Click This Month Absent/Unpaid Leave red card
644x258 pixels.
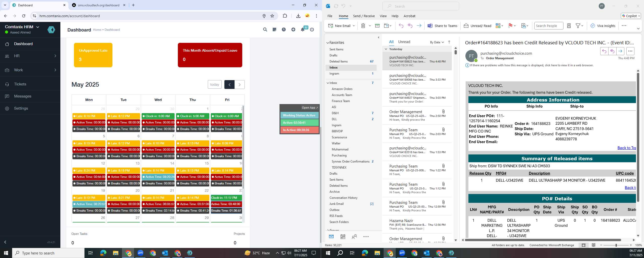click(210, 55)
